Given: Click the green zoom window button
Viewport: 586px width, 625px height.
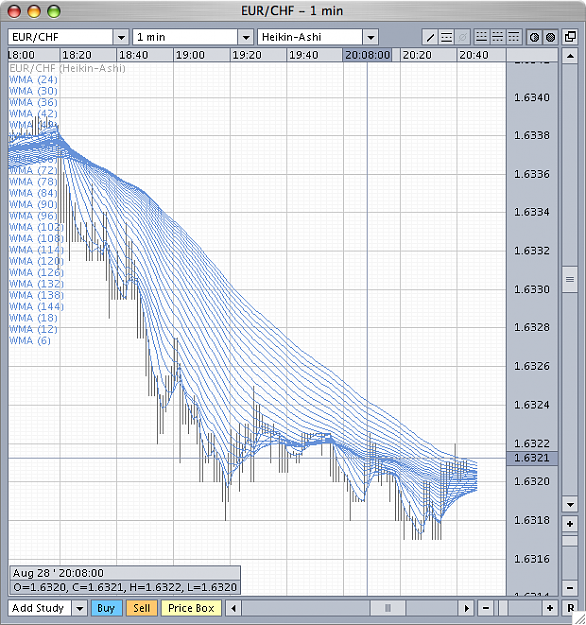Looking at the screenshot, I should pos(54,12).
